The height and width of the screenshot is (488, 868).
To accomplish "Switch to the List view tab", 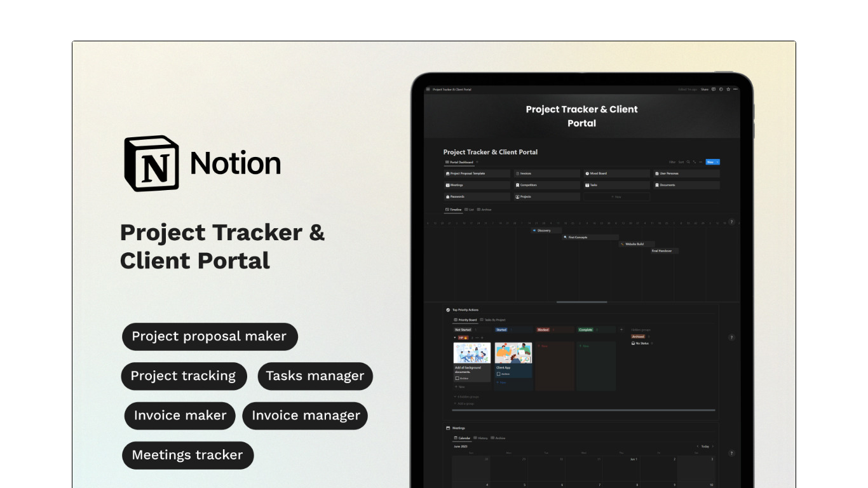I will (470, 210).
